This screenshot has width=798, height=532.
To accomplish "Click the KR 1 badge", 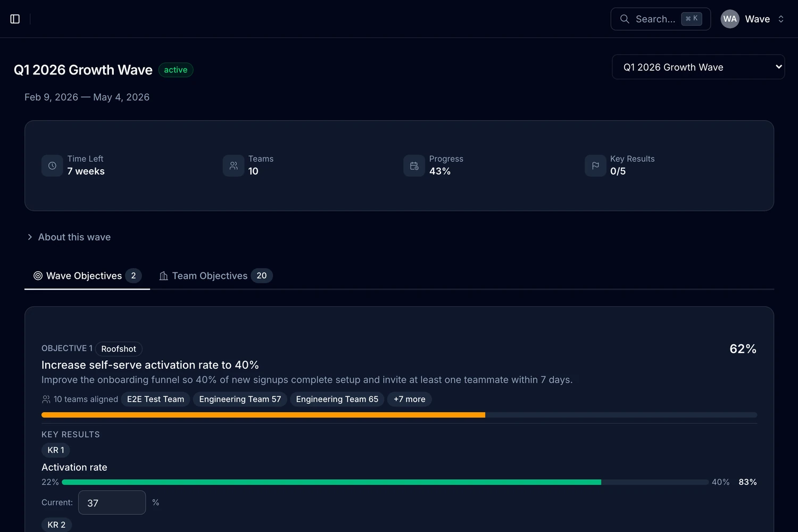I will pos(56,450).
